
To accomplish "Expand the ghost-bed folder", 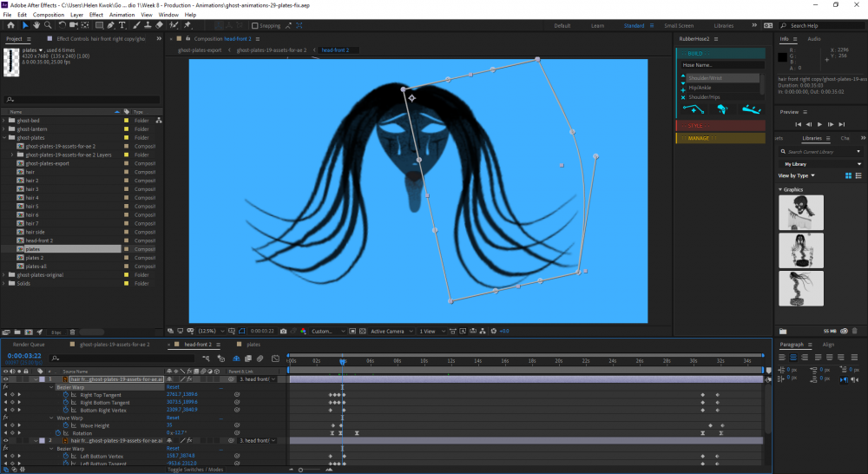I will [x=3, y=120].
